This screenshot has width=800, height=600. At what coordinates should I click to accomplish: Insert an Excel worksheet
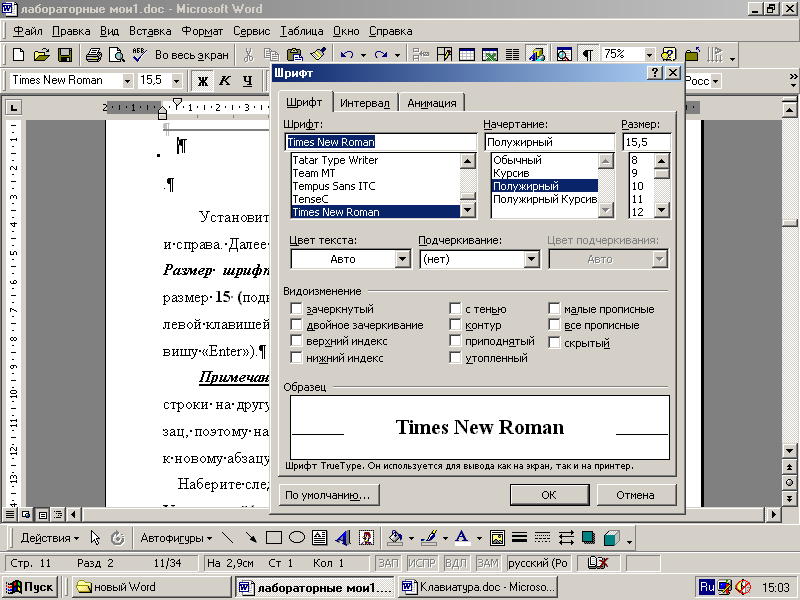(490, 55)
